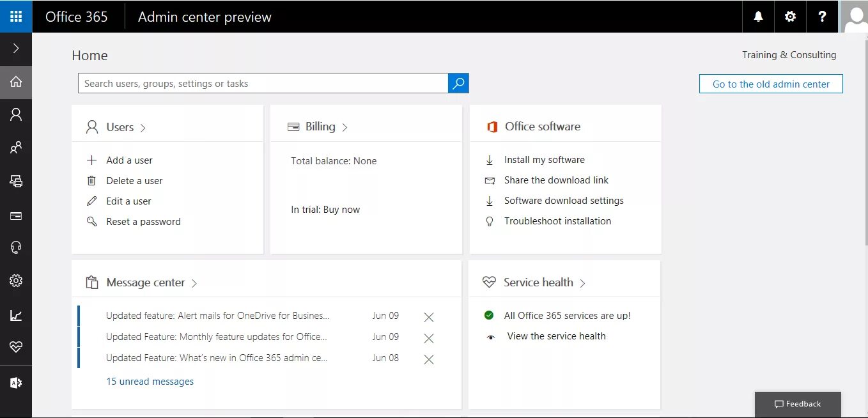Expand the left navigation pane
This screenshot has height=418, width=868.
(16, 49)
